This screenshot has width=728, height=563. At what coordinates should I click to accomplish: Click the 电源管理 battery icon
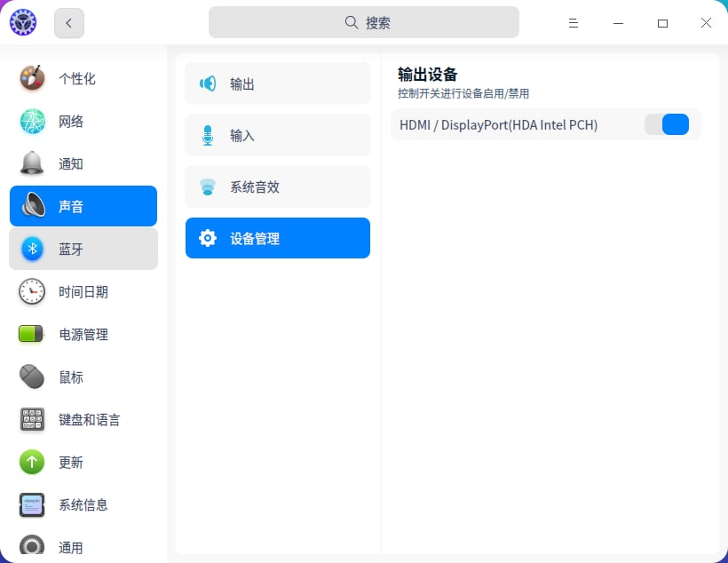point(31,334)
